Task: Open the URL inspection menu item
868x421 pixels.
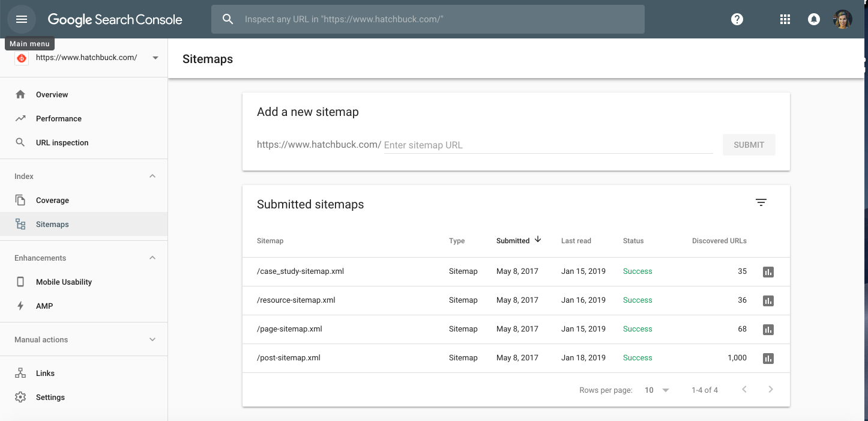Action: click(84, 142)
